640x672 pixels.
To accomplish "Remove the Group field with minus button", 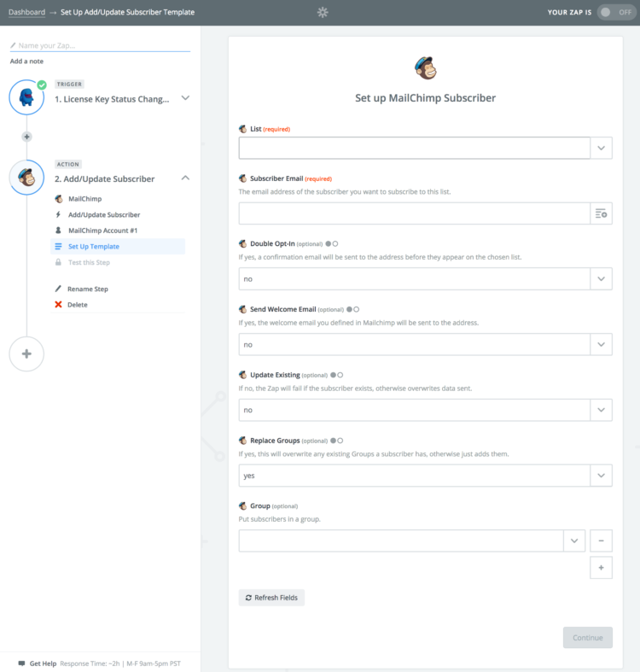I will (601, 541).
